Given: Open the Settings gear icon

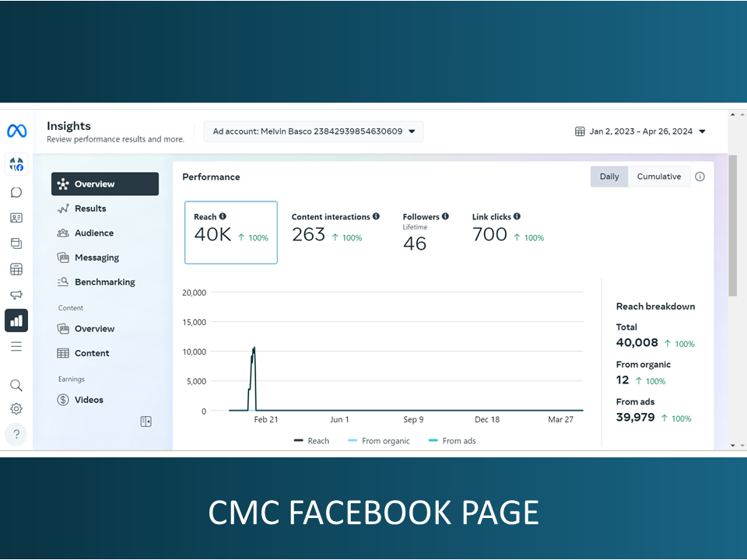Looking at the screenshot, I should pos(16,408).
